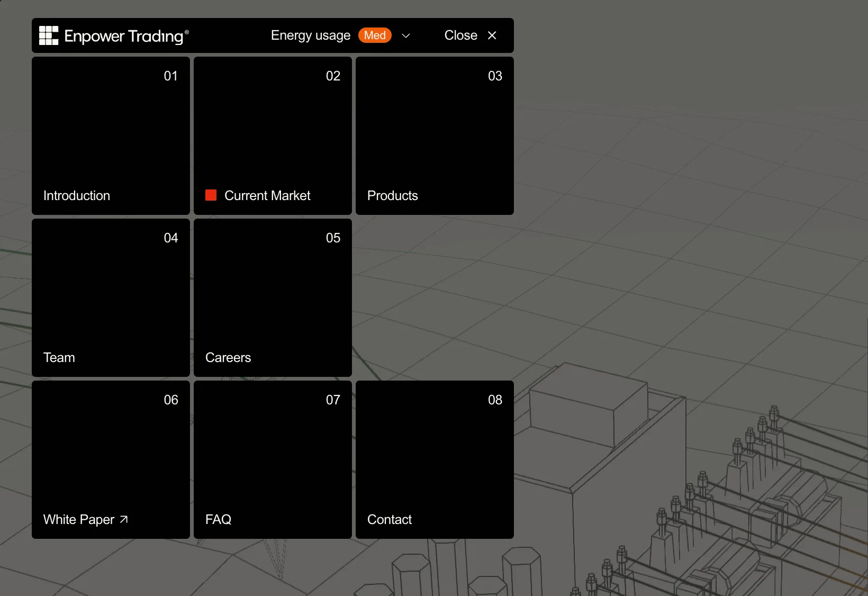Click the Energy usage label
The height and width of the screenshot is (596, 868).
311,35
